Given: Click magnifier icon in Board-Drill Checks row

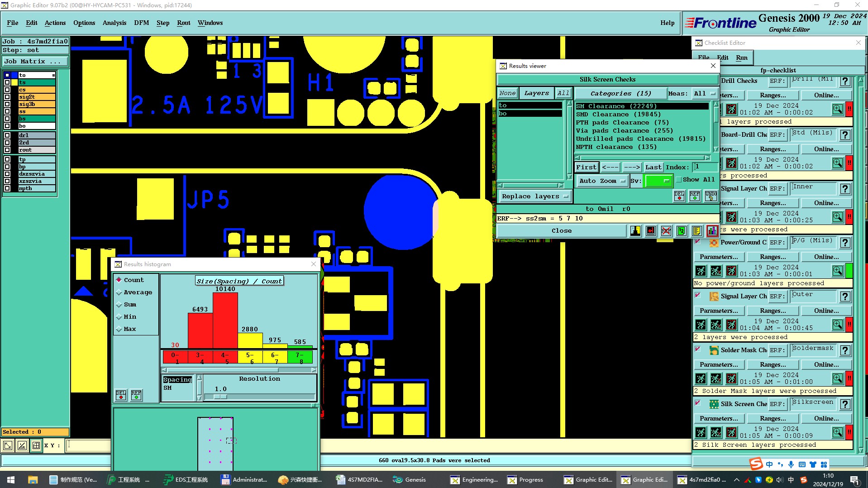Looking at the screenshot, I should (838, 163).
